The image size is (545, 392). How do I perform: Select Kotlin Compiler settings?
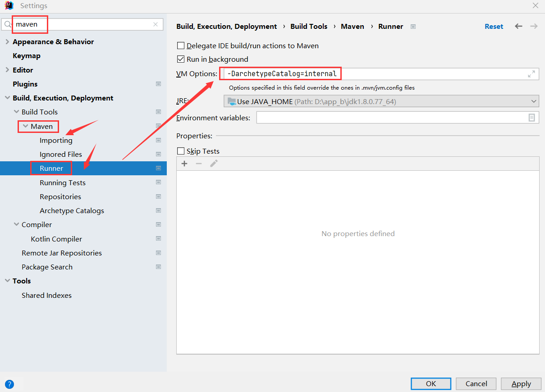tap(56, 239)
